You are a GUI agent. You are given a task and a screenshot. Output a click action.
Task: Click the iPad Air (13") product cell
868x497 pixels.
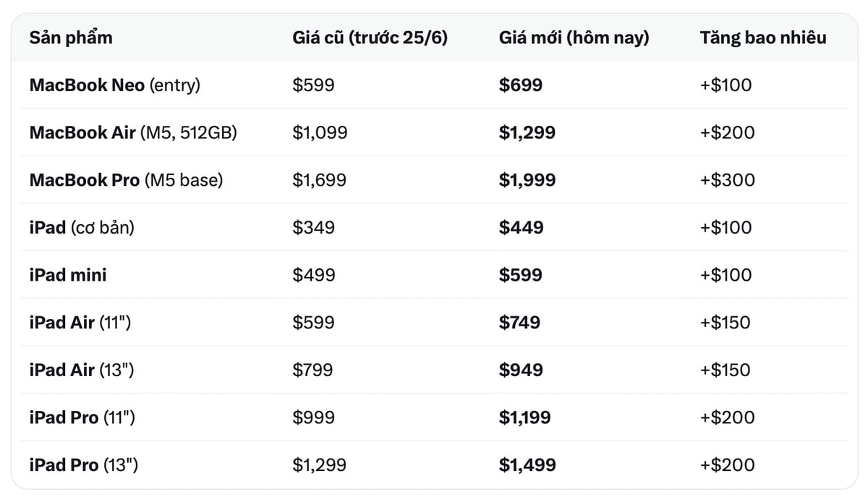82,370
